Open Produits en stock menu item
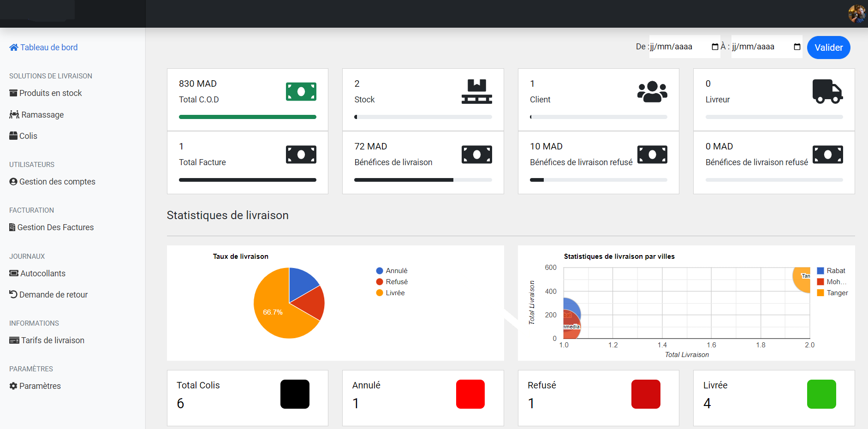This screenshot has height=429, width=868. [x=50, y=93]
